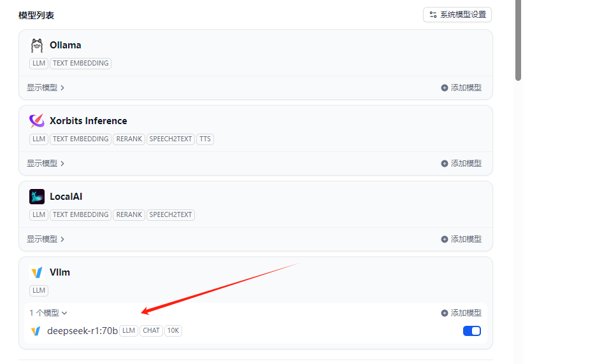Click RERANK tag under Xorbits Inference
The height and width of the screenshot is (364, 609).
[129, 139]
